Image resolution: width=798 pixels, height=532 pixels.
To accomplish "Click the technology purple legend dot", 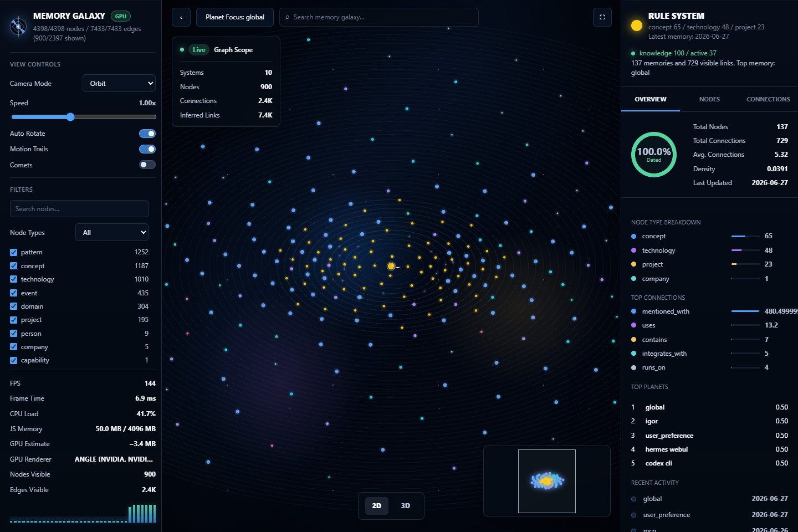I will [634, 250].
